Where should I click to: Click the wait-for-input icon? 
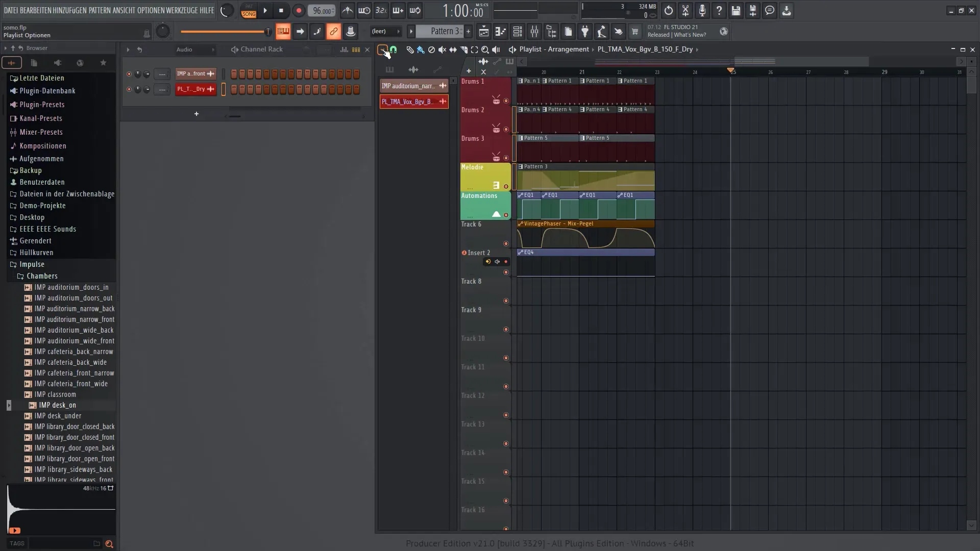364,10
